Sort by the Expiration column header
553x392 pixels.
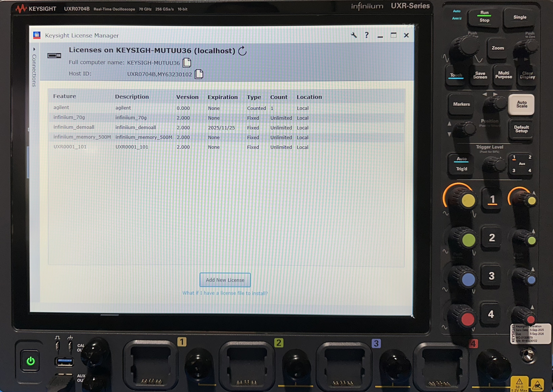pyautogui.click(x=222, y=97)
